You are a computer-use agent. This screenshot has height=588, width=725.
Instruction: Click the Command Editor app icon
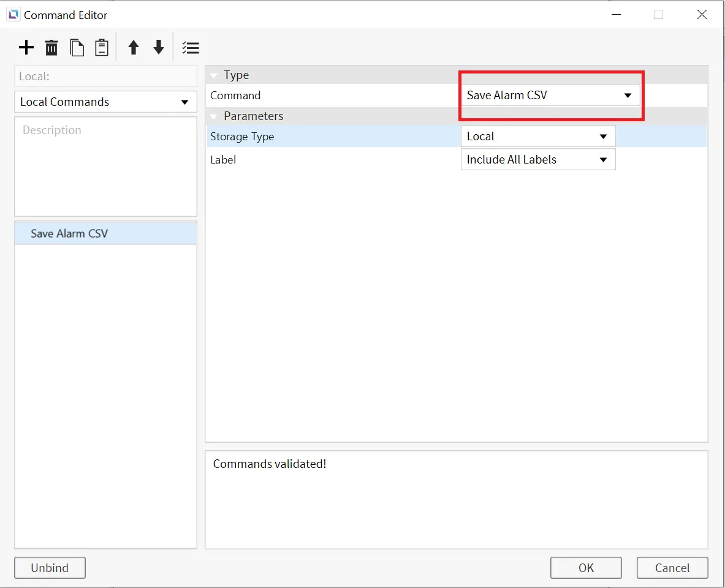pyautogui.click(x=13, y=15)
